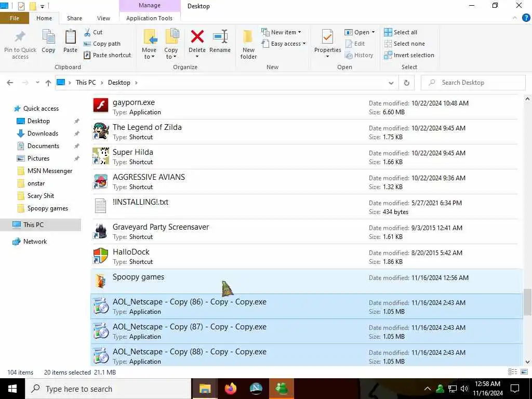This screenshot has width=532, height=399.
Task: Open the File menu
Action: [15, 18]
